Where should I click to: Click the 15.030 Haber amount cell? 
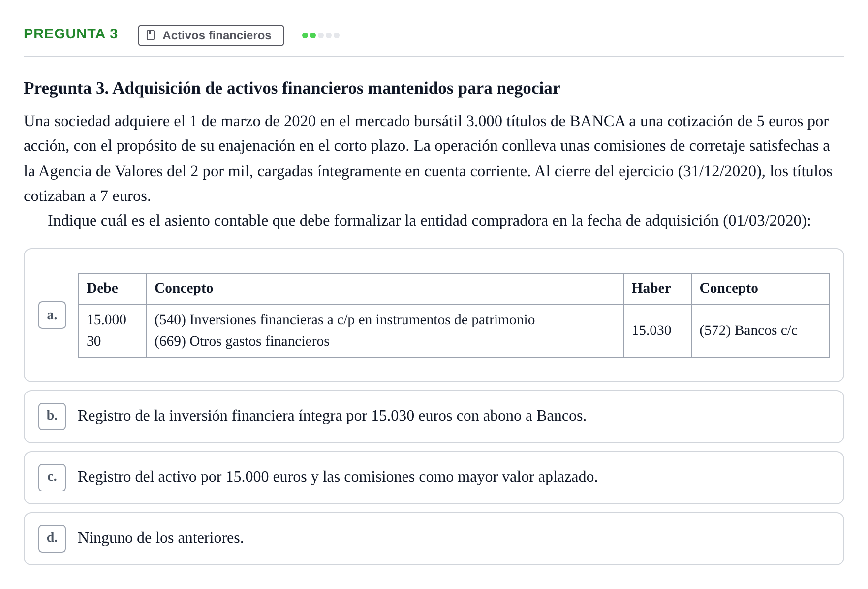[657, 331]
